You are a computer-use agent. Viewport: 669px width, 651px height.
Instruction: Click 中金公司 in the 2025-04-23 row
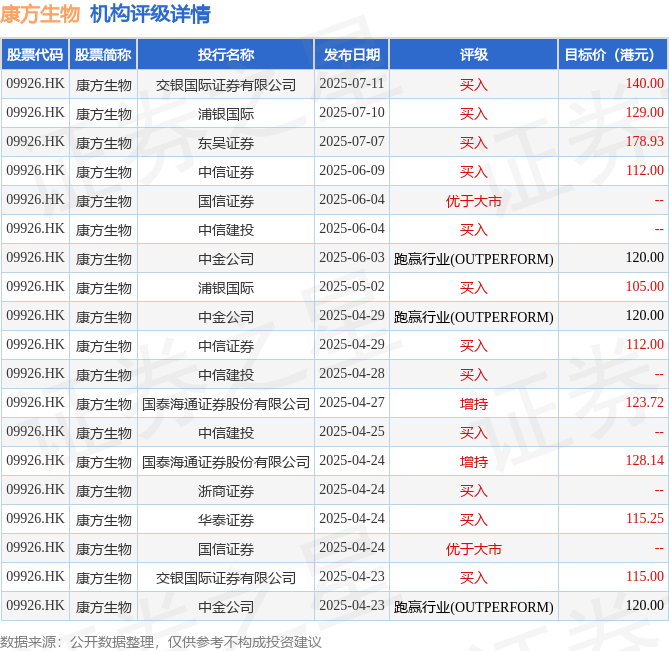pyautogui.click(x=226, y=607)
